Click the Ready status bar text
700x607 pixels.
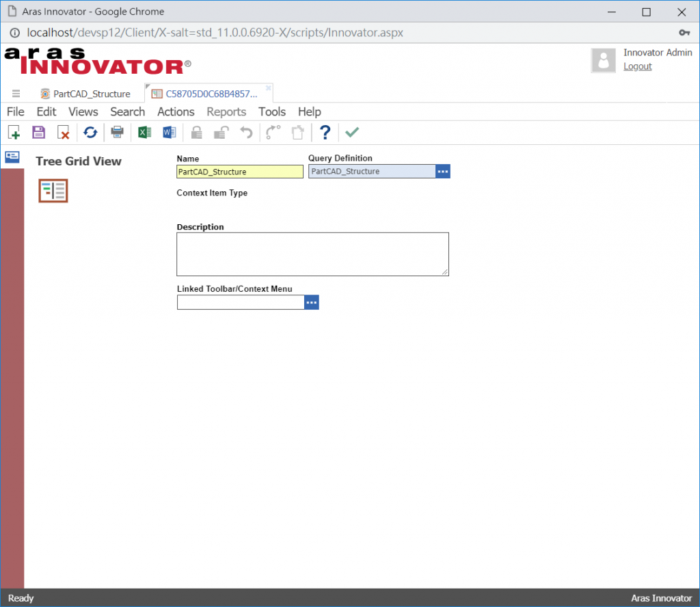21,598
